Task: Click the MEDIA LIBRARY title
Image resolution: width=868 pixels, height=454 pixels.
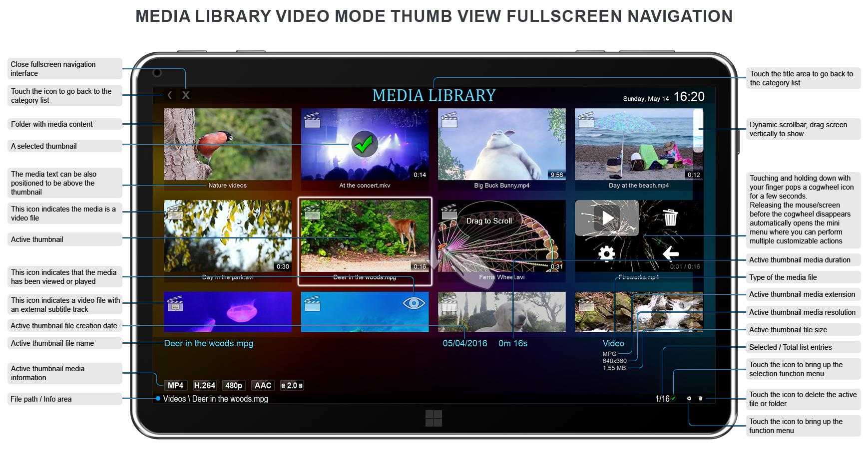Action: 434,95
